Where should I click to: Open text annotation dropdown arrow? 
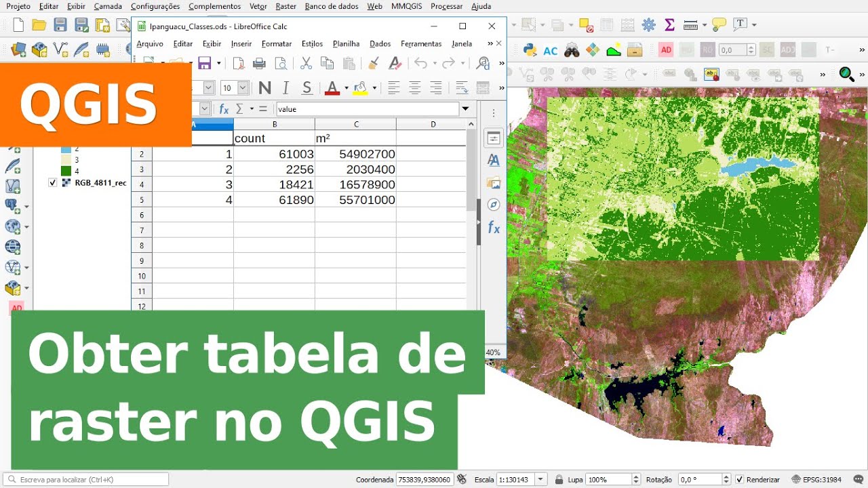(754, 25)
